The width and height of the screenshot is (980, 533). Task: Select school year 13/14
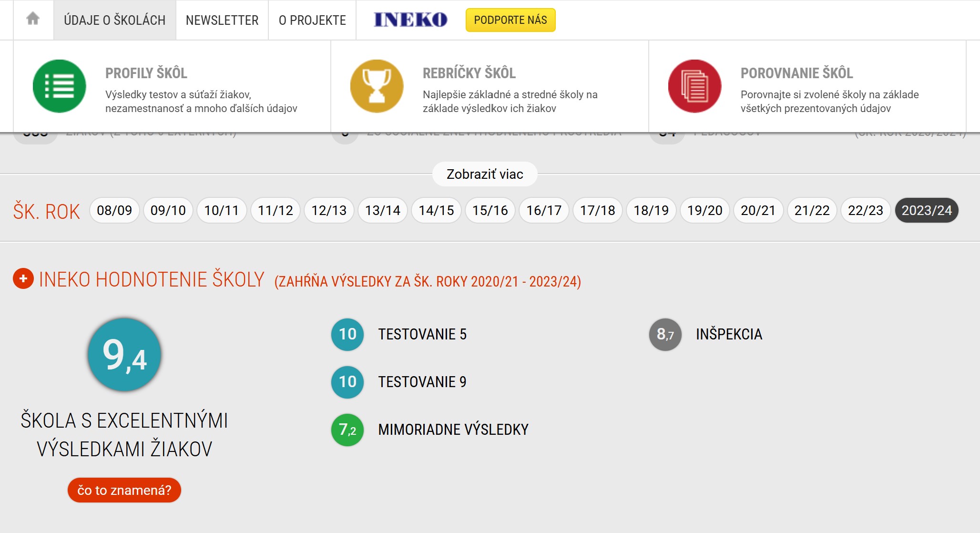pyautogui.click(x=383, y=210)
